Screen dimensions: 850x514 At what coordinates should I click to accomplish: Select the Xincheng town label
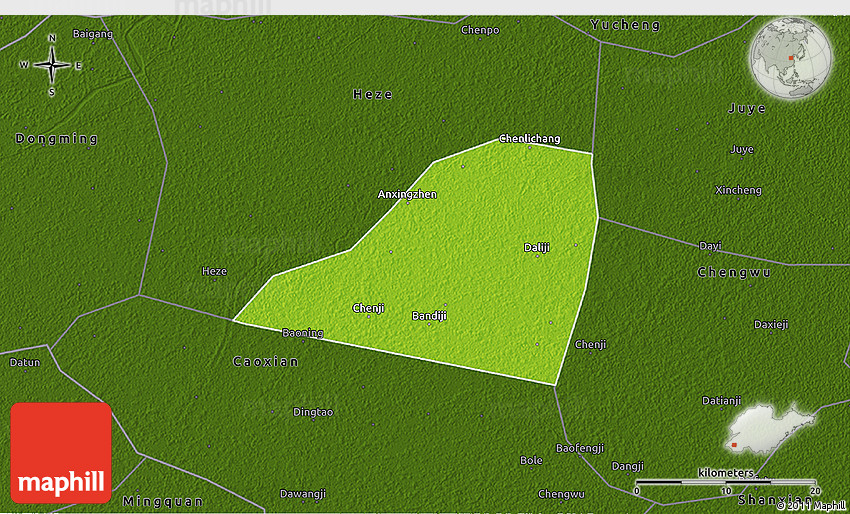(x=738, y=190)
